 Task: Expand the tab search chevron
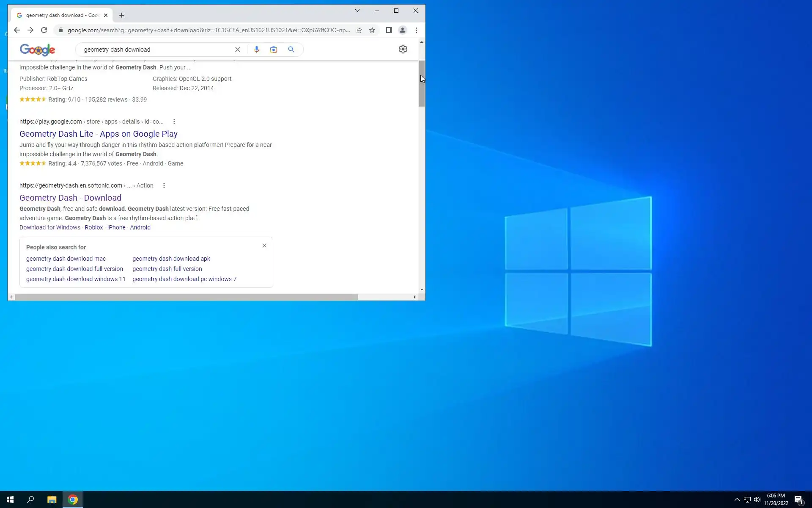click(x=357, y=11)
